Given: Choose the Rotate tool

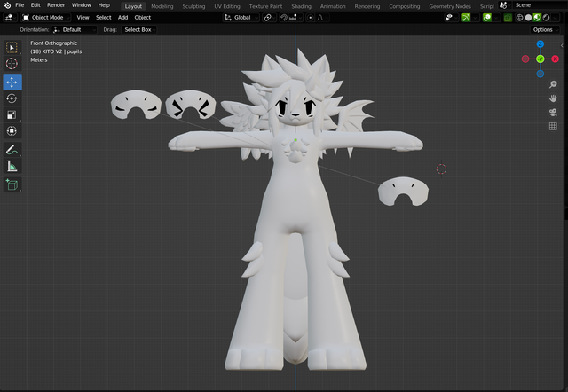Looking at the screenshot, I should tap(12, 98).
